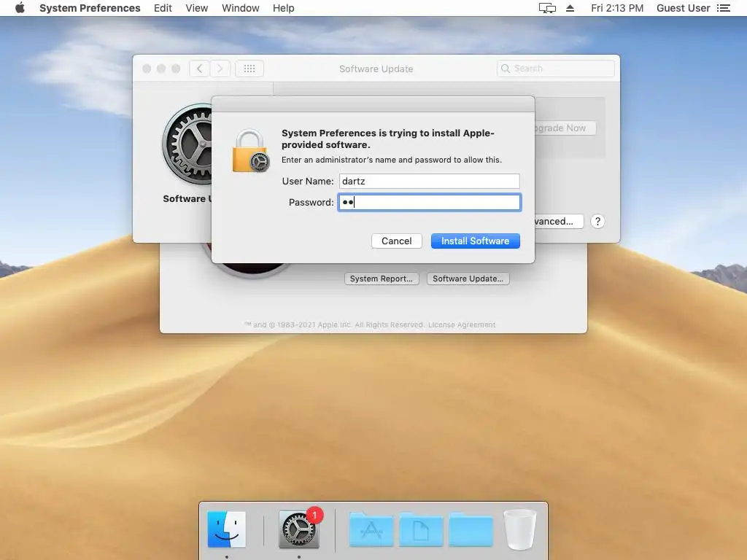Open the License Agreement link
The image size is (747, 560).
click(x=462, y=324)
